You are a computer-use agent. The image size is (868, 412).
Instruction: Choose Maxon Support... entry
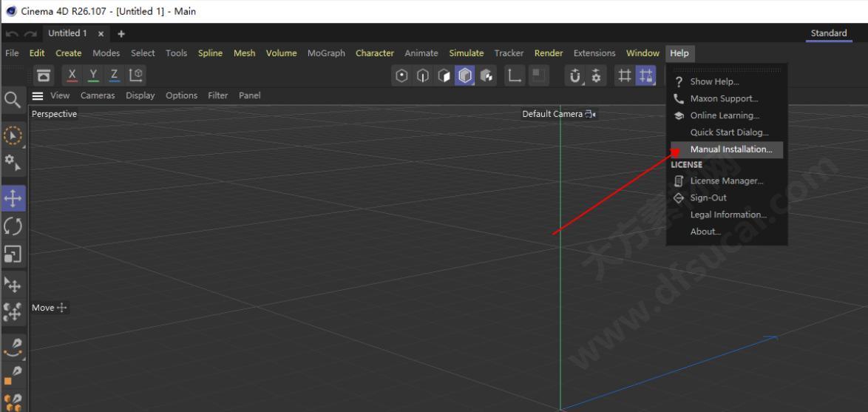pos(726,98)
